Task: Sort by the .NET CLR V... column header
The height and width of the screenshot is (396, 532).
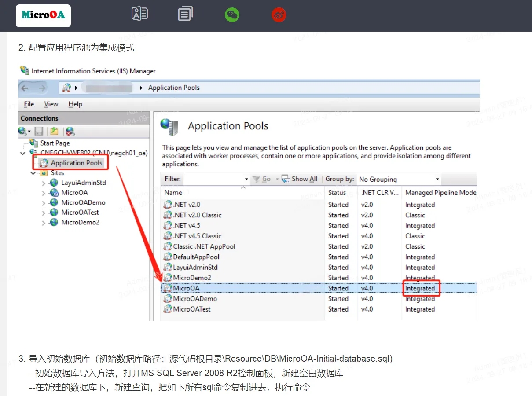Action: [380, 192]
